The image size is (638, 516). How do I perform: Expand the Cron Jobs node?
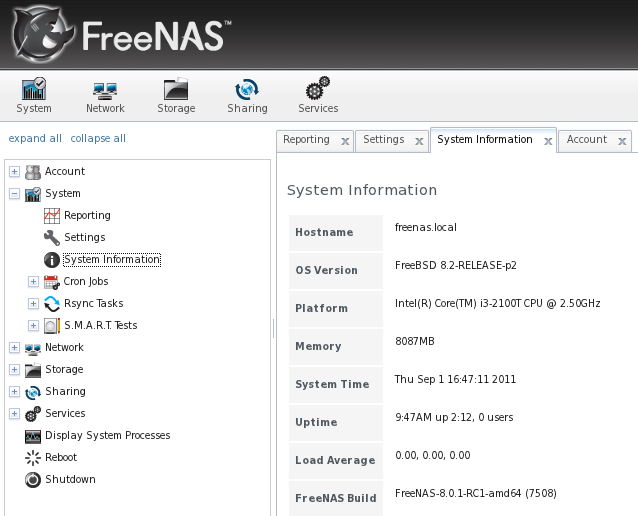tap(33, 281)
